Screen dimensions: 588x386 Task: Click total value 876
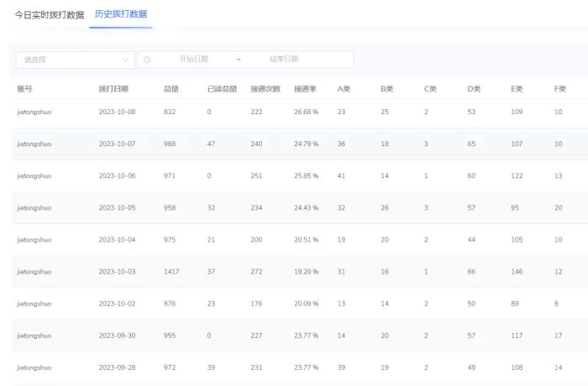(170, 304)
